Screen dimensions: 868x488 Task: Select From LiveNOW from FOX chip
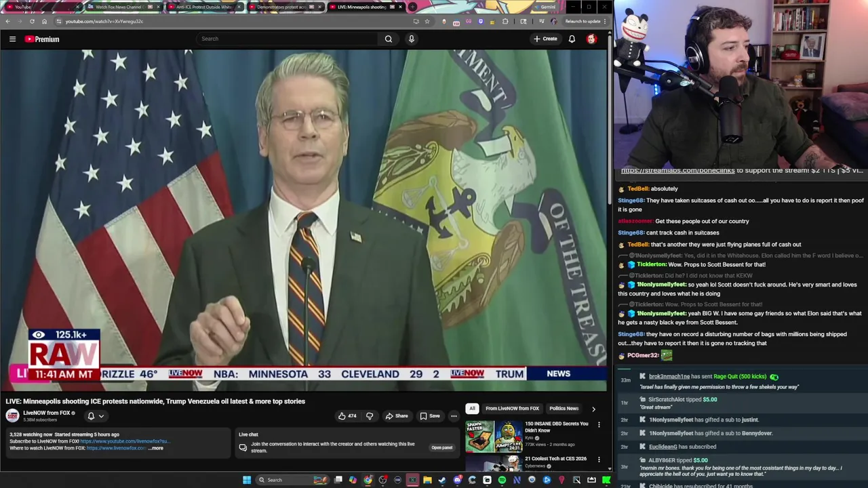[x=512, y=409]
